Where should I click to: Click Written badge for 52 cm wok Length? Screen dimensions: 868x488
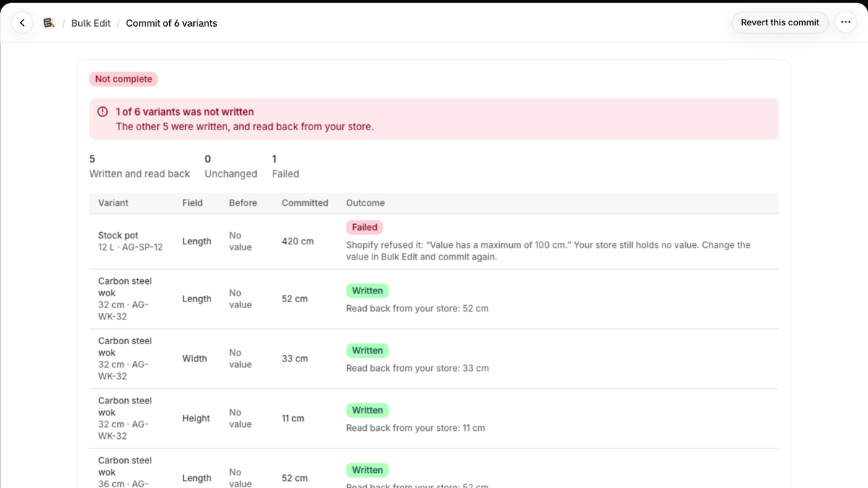[367, 291]
